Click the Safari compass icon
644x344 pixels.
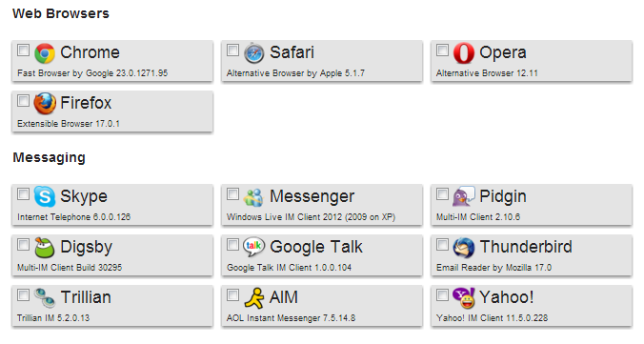254,53
